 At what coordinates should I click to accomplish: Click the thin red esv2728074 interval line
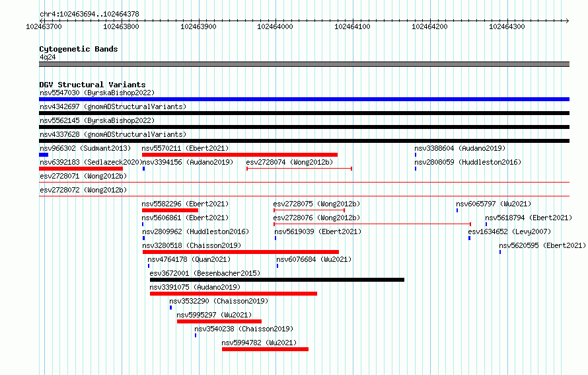[x=299, y=169]
